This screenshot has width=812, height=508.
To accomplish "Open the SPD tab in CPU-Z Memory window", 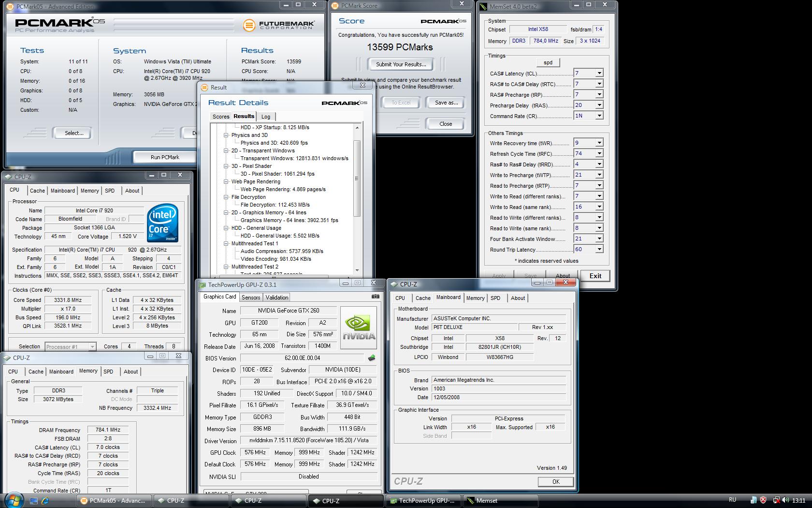I will pos(108,372).
